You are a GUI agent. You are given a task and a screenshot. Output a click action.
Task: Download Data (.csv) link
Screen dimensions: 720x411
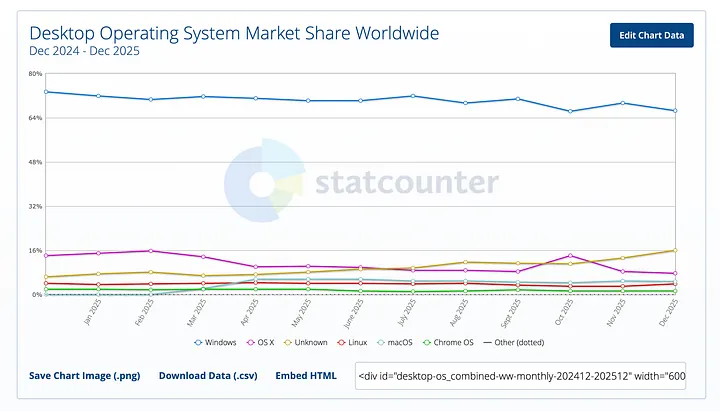pyautogui.click(x=207, y=376)
